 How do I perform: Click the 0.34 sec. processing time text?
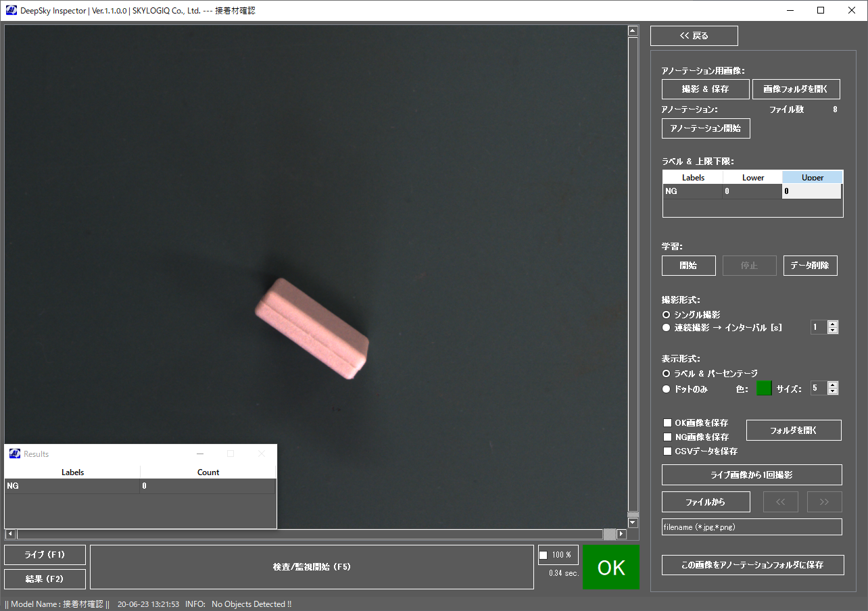[564, 573]
